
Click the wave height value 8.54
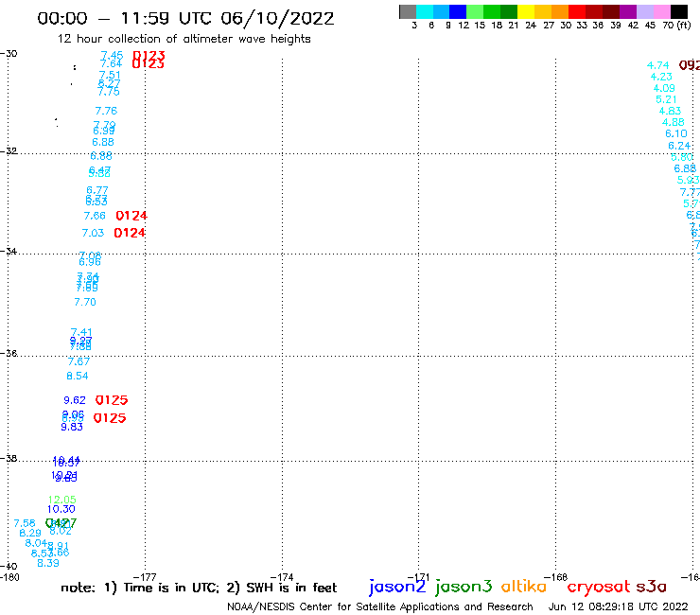click(78, 376)
